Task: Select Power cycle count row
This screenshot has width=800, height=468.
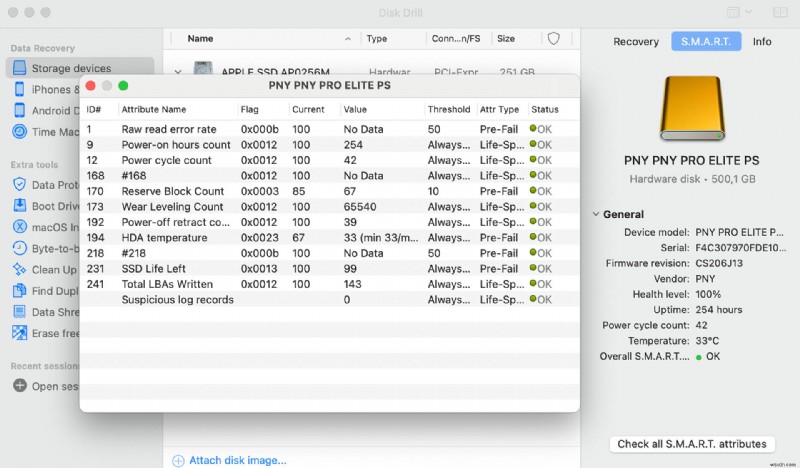Action: [330, 160]
